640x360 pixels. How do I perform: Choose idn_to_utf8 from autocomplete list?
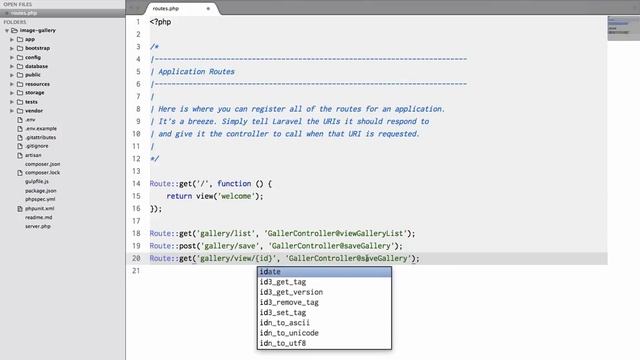coord(324,343)
